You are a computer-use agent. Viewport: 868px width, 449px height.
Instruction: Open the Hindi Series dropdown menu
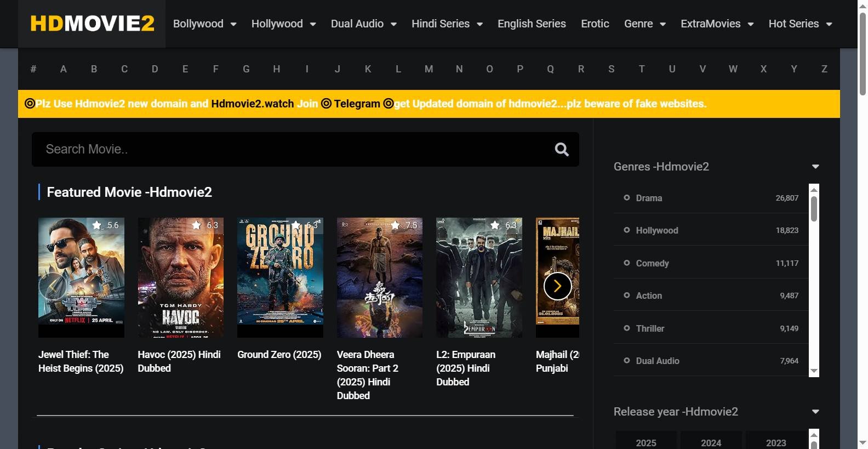pos(447,24)
